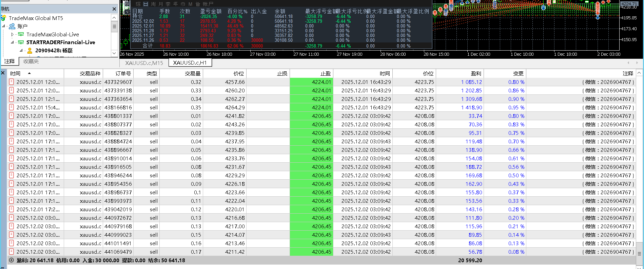Click the document icon for order 438807377

11,124
